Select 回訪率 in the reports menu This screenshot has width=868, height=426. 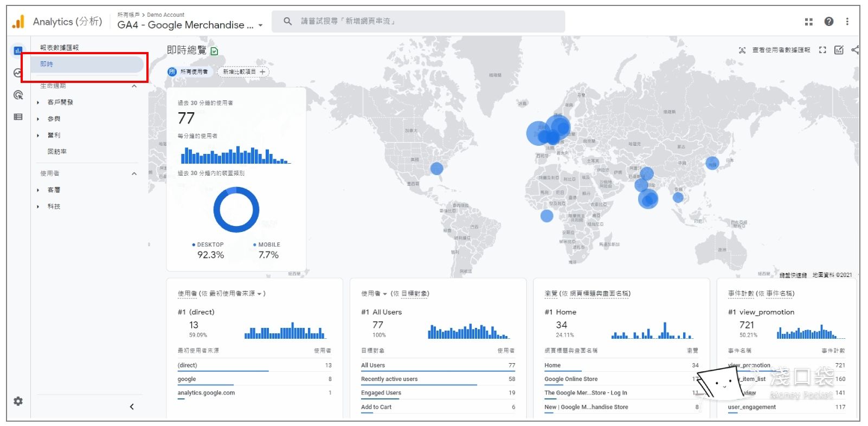tap(57, 152)
